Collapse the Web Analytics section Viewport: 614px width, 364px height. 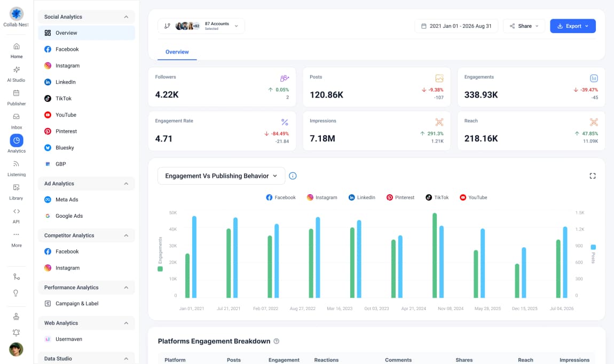pos(126,323)
